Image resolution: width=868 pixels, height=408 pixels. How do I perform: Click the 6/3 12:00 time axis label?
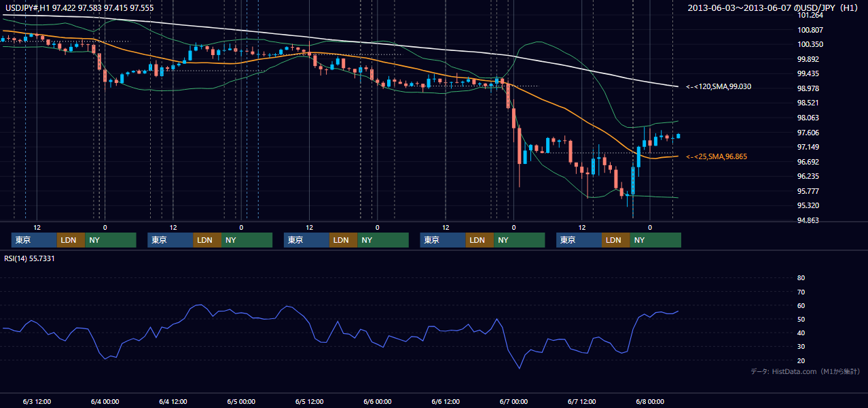coord(37,401)
